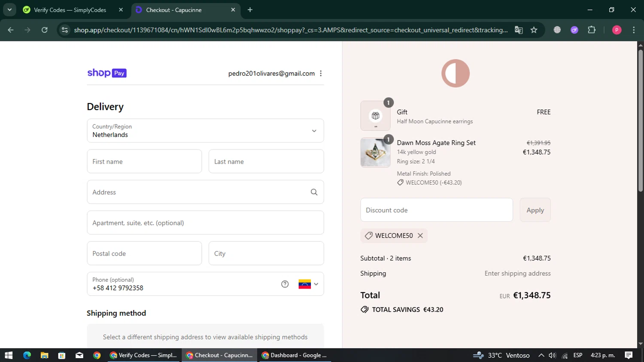This screenshot has width=644, height=362.
Task: Click the URL address bar
Action: (x=291, y=30)
